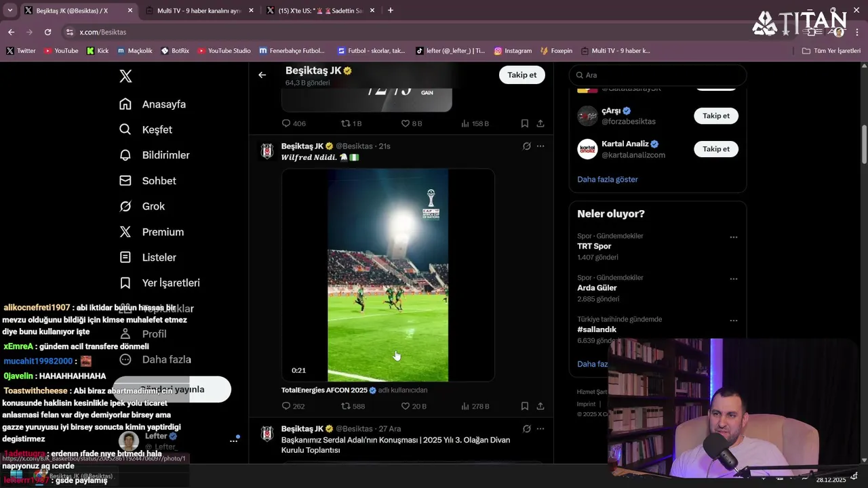This screenshot has width=868, height=488.
Task: Follow Kartal Analiz with Takip et
Action: [x=716, y=149]
